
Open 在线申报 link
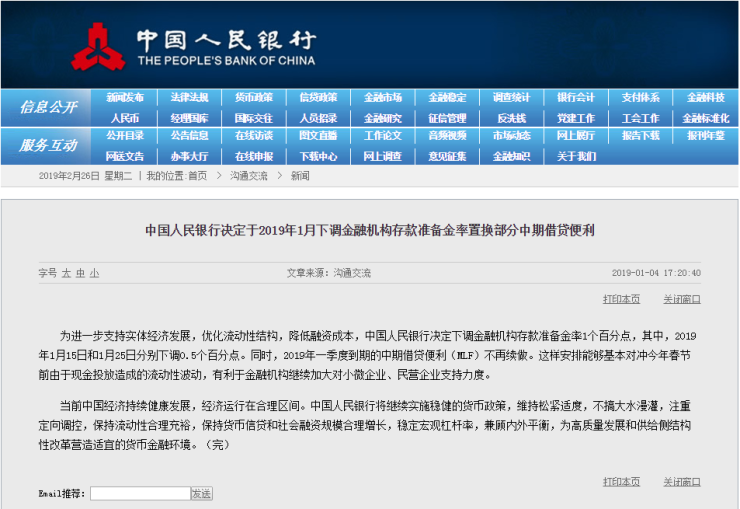(254, 157)
